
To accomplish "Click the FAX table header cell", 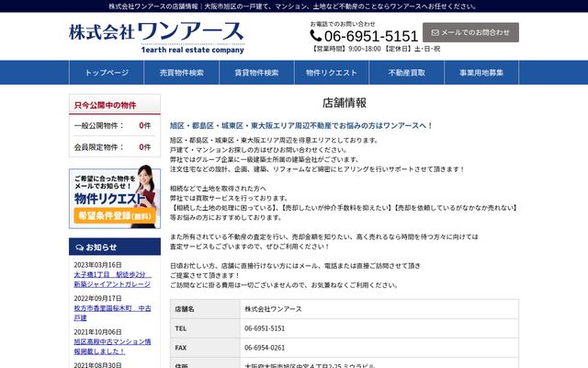I will tap(205, 348).
